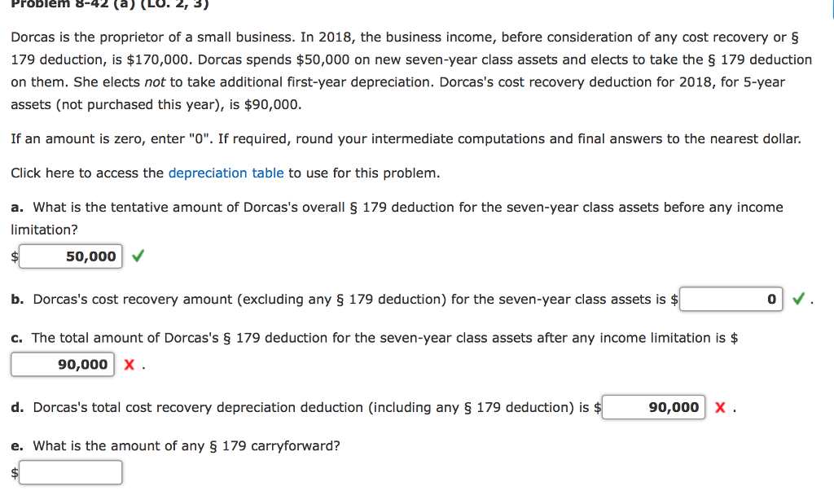Click the dollar sign preceding the part e input
The image size is (834, 504).
tap(13, 472)
